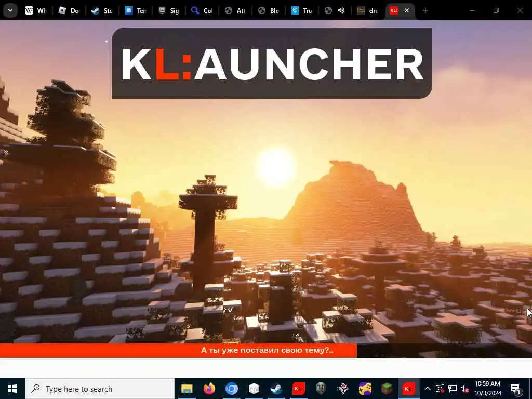Restore down the browser window
532x399 pixels.
[496, 10]
